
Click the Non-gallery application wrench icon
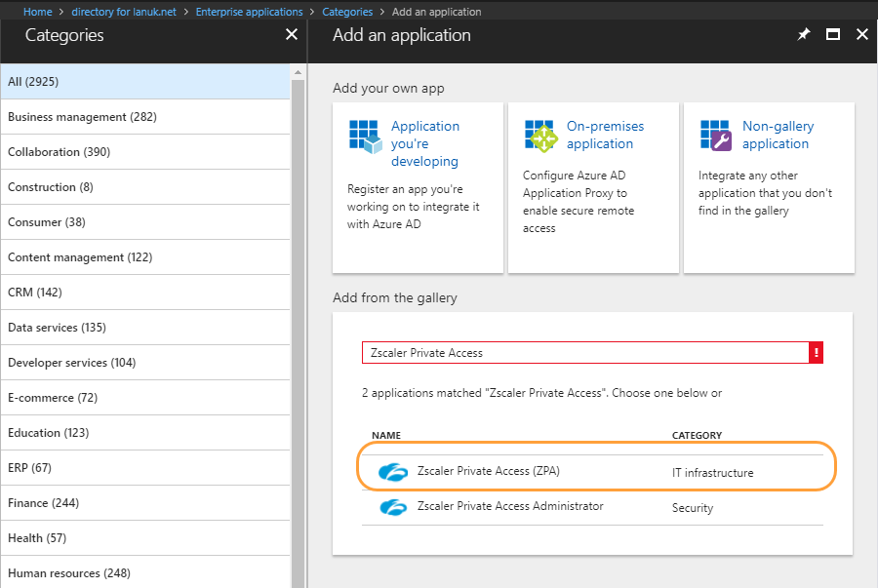(x=716, y=136)
